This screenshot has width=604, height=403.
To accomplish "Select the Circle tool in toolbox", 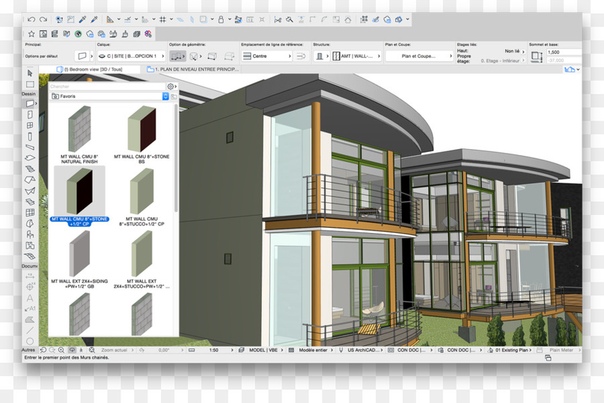I will coord(30,341).
